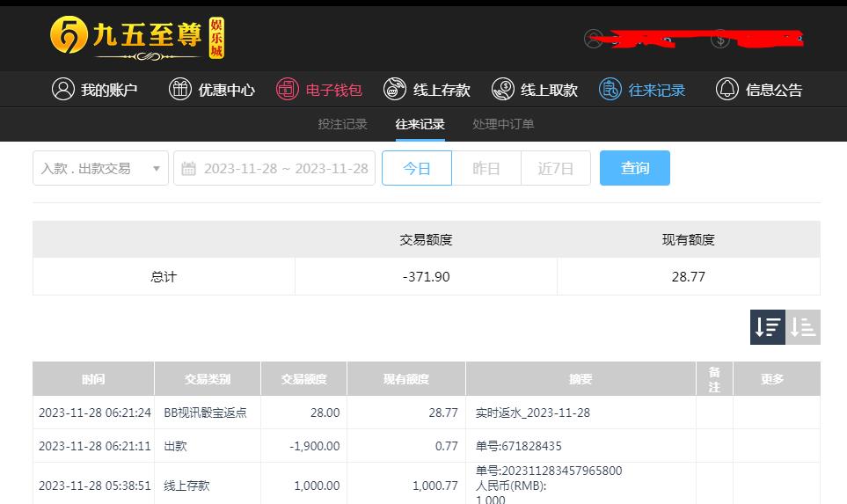The height and width of the screenshot is (504, 847).
Task: Expand the 入款.出款交易 type dropdown
Action: point(100,168)
